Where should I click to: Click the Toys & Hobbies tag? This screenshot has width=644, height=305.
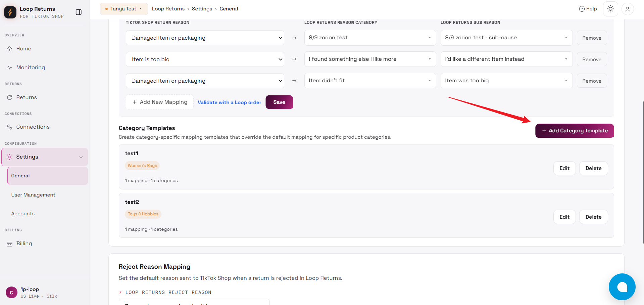(143, 214)
